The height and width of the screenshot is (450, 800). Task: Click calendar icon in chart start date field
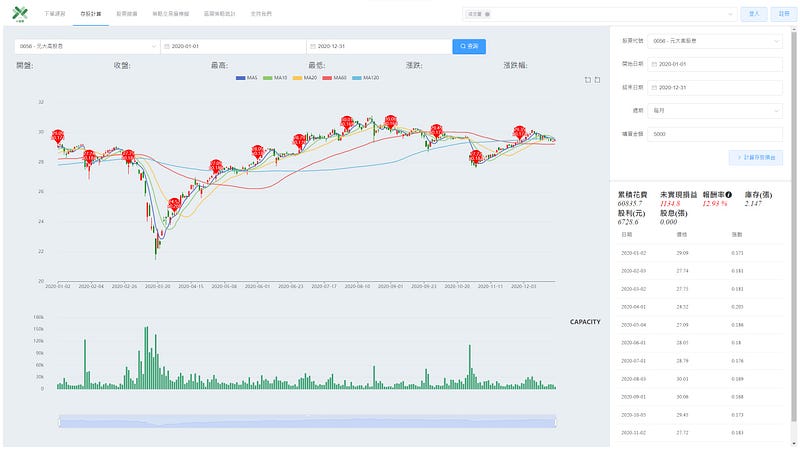pos(167,46)
